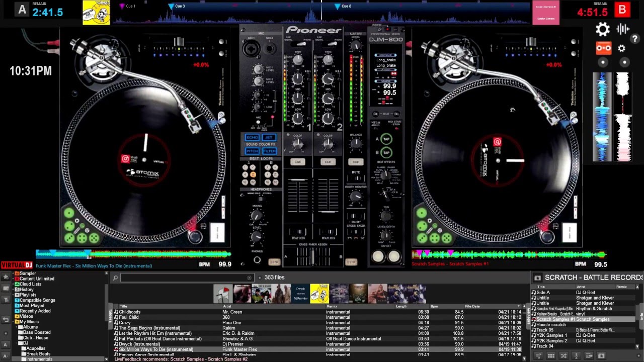
Task: Click the small gear icon beside the cassette
Action: 622,48
